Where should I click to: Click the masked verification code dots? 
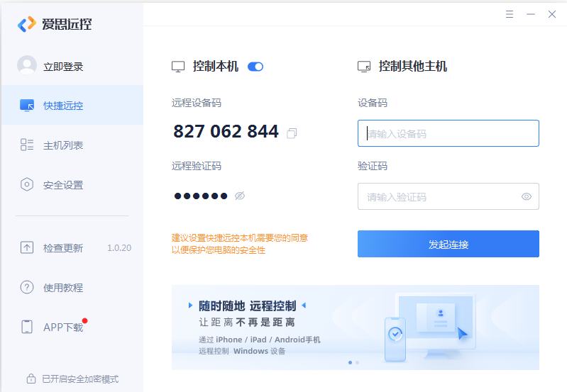(x=201, y=196)
